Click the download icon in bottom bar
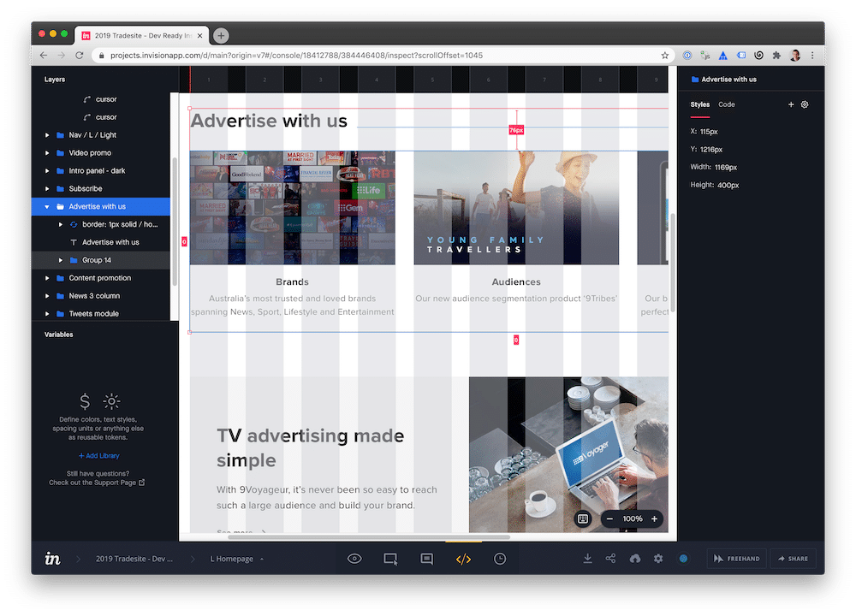The width and height of the screenshot is (856, 616). click(587, 558)
